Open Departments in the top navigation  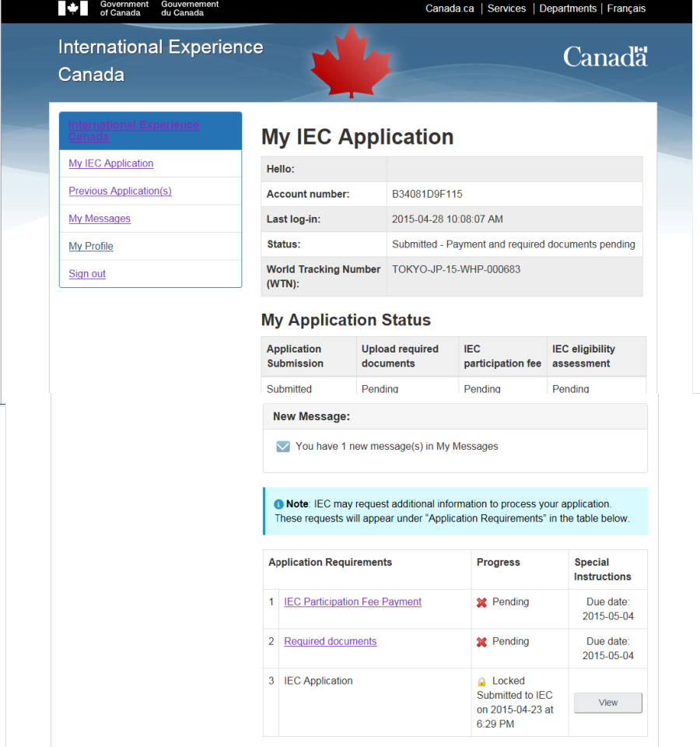click(568, 9)
